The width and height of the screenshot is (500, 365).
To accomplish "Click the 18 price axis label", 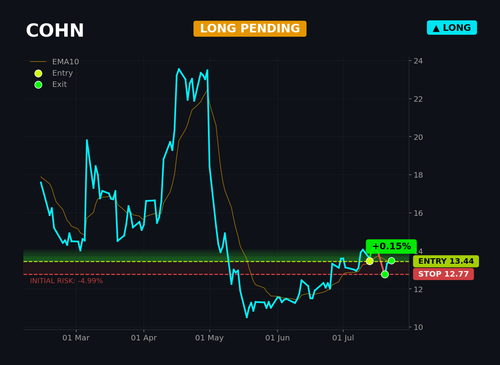I will pos(418,175).
